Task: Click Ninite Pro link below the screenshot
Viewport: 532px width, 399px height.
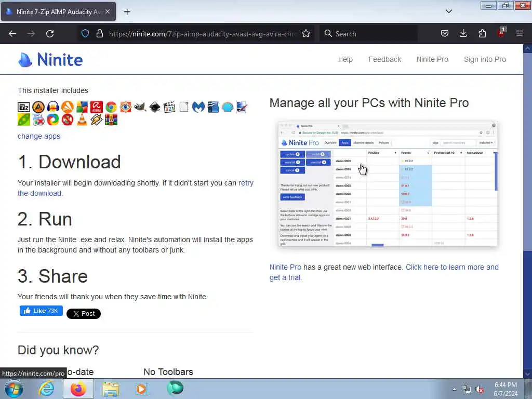Action: pyautogui.click(x=285, y=267)
